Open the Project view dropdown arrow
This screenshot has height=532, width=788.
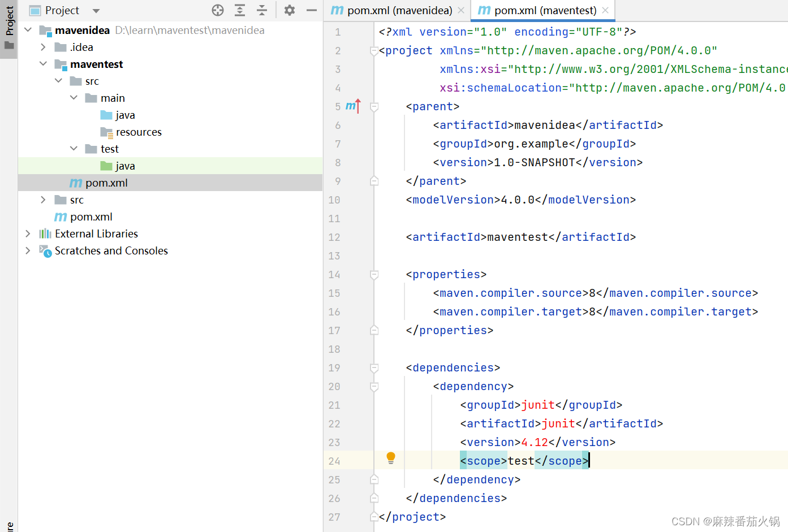point(96,11)
